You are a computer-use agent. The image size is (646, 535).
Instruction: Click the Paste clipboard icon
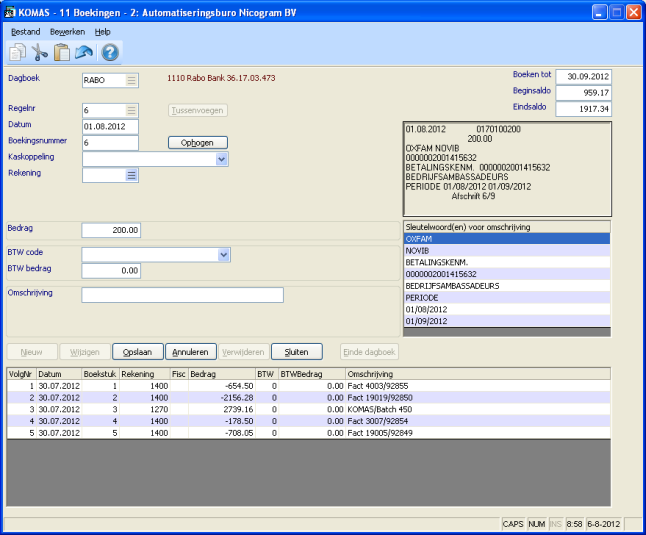pos(62,53)
